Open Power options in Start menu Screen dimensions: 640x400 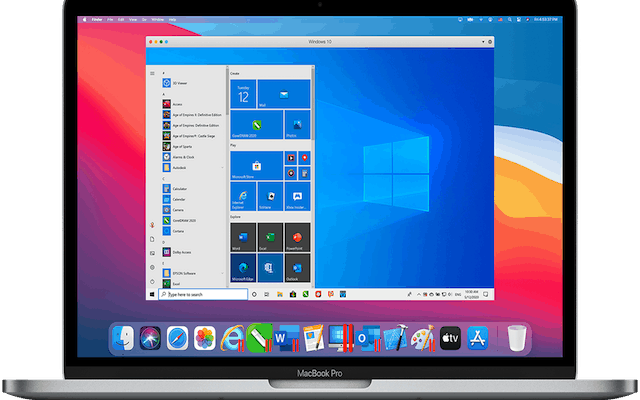pos(152,282)
